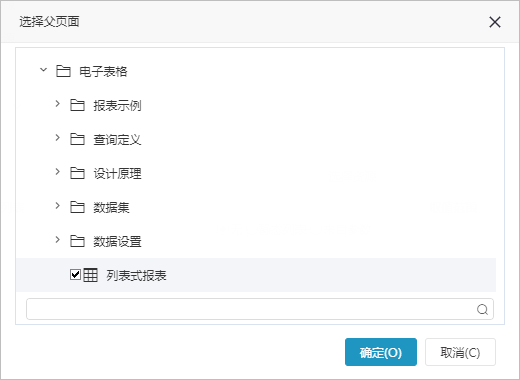Expand the 查询定义 folder
The height and width of the screenshot is (380, 520).
tap(58, 138)
